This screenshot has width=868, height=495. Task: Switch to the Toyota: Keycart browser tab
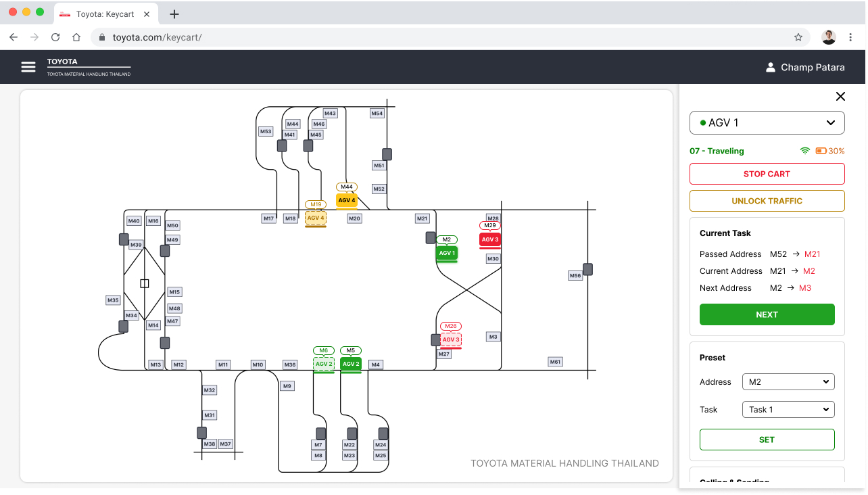click(x=105, y=13)
